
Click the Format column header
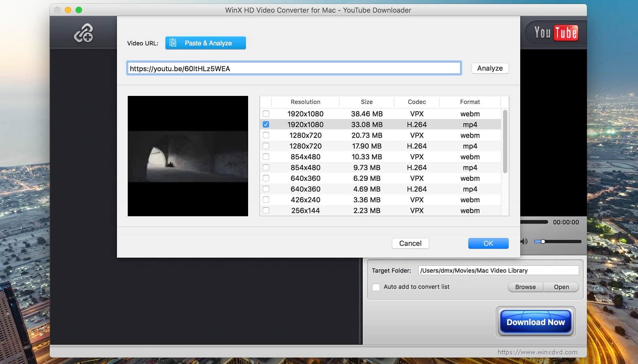point(470,102)
